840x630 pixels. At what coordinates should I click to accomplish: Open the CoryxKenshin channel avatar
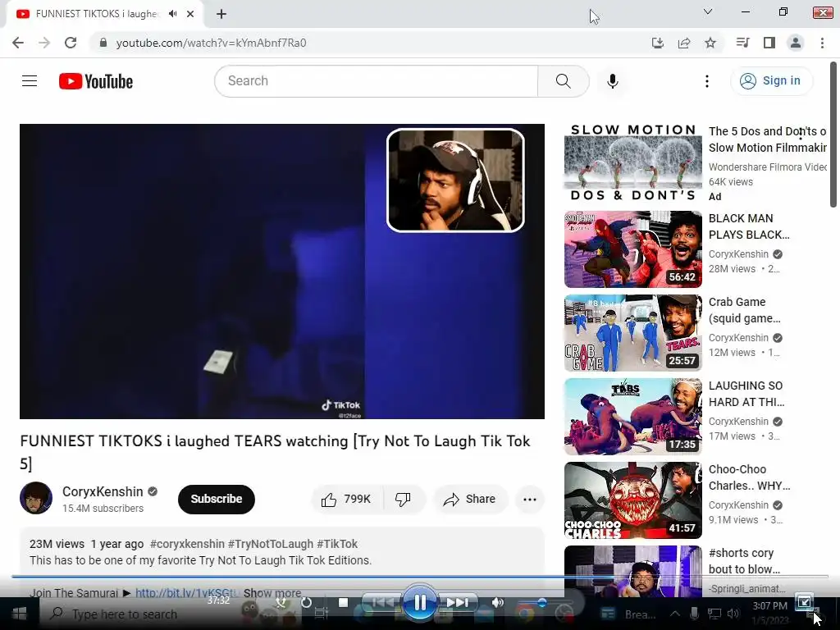click(36, 498)
